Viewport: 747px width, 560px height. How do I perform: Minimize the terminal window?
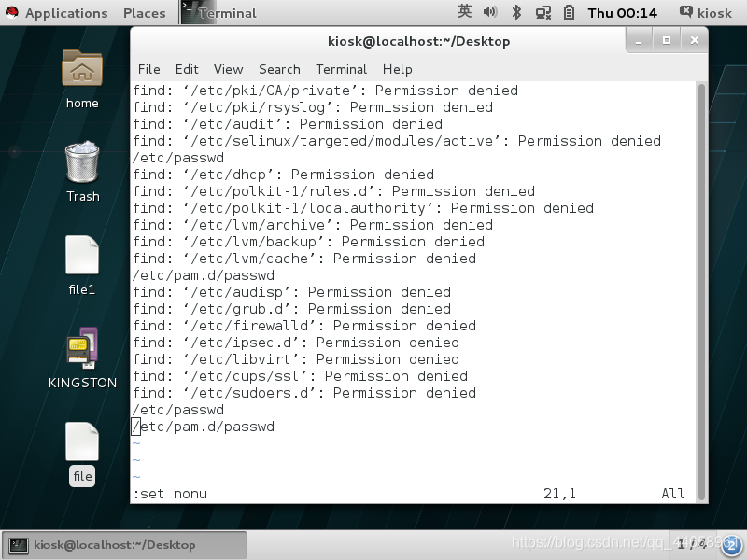[x=639, y=41]
